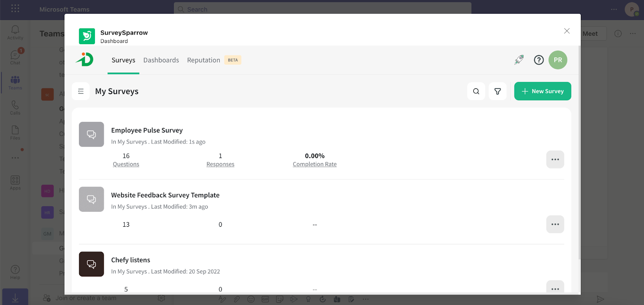Open the Employee Pulse Survey title
Image resolution: width=644 pixels, height=305 pixels.
coord(147,130)
